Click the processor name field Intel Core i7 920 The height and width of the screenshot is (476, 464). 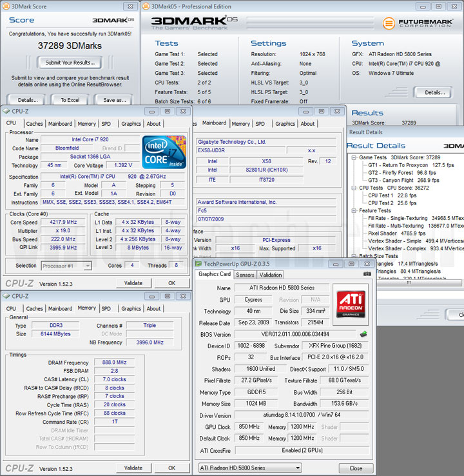pos(90,140)
